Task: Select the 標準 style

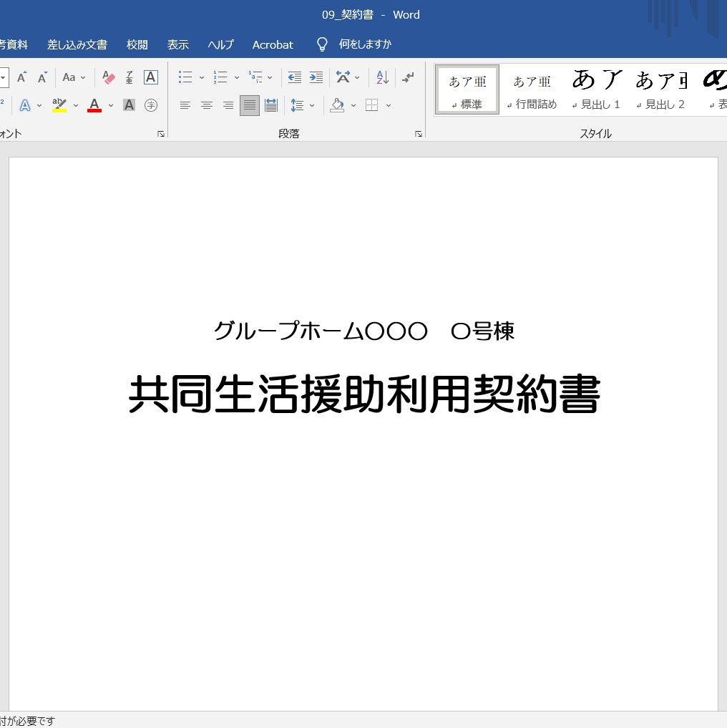Action: (467, 89)
